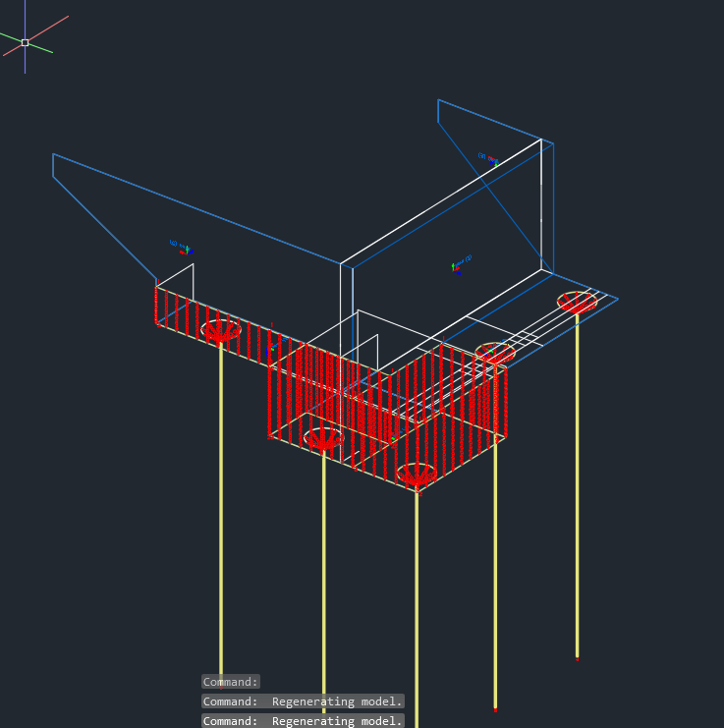This screenshot has height=728, width=724.
Task: Pick the top-right corner of the white stem wall
Action: click(541, 140)
